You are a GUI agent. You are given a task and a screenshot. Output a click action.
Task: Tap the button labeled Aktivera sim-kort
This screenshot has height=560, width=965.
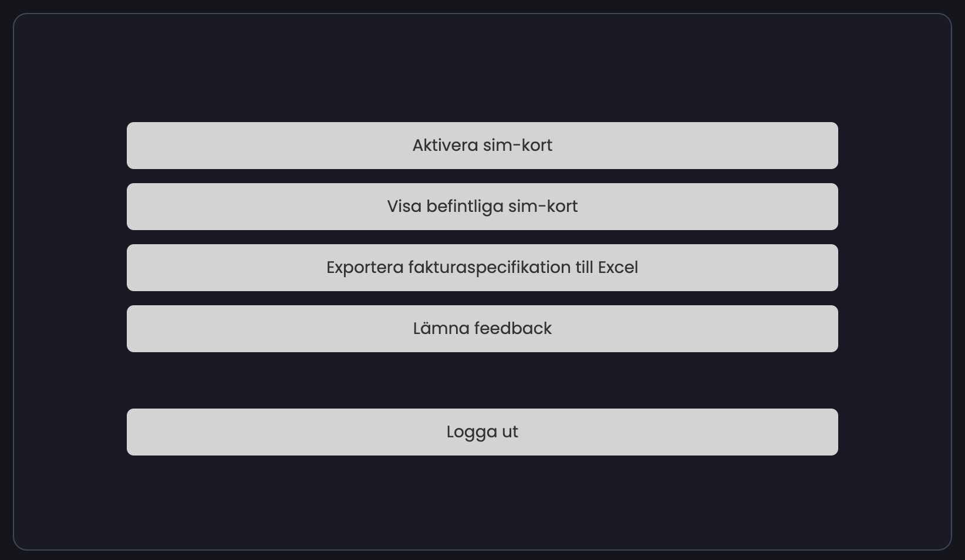[x=482, y=146]
